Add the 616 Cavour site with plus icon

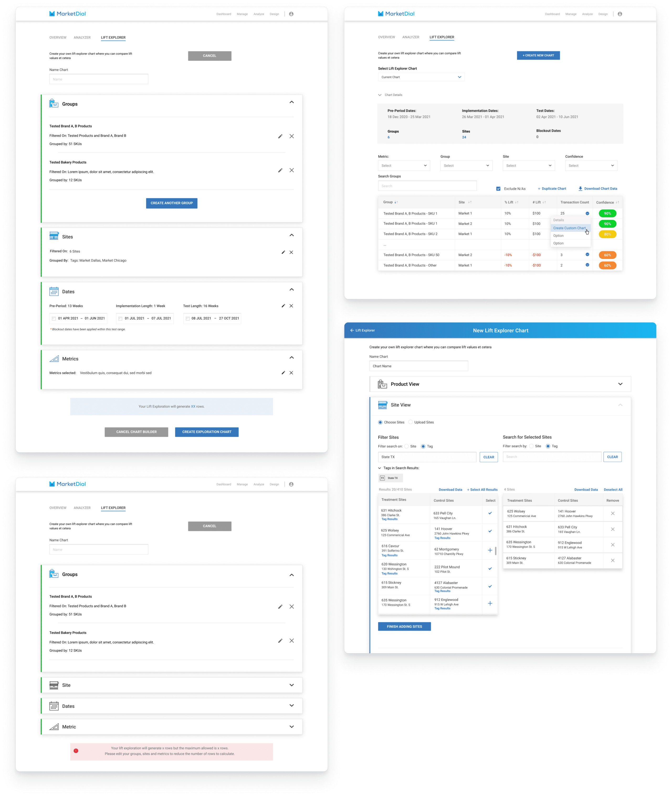coord(490,550)
